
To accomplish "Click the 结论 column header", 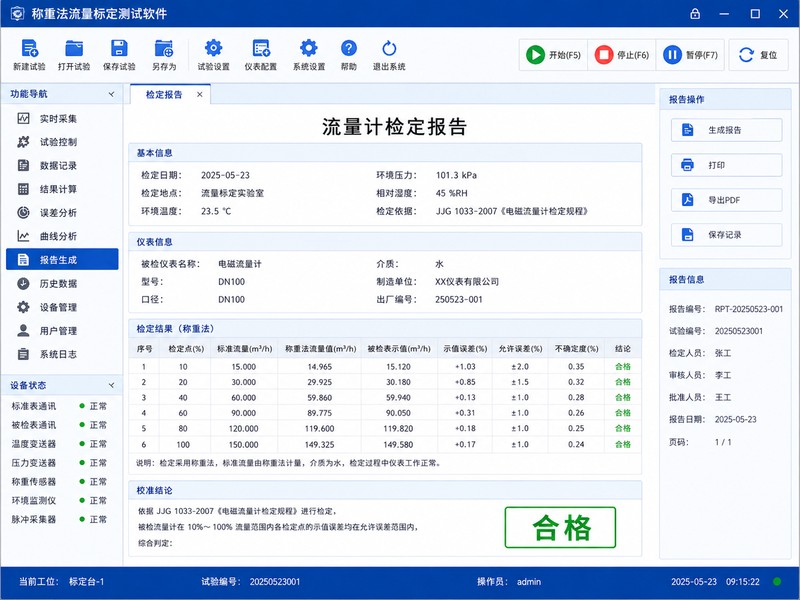I will point(622,349).
